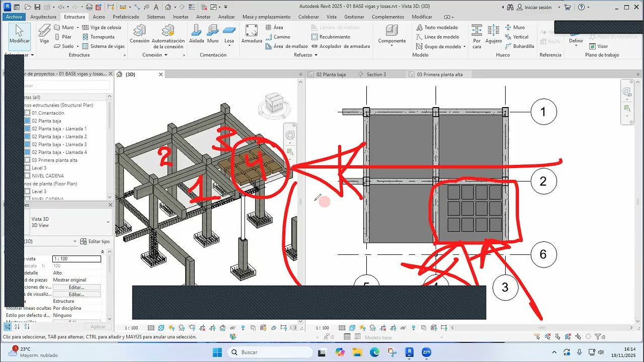This screenshot has height=362, width=644.
Task: Click the view scale 1 : 100 field
Action: (x=76, y=259)
